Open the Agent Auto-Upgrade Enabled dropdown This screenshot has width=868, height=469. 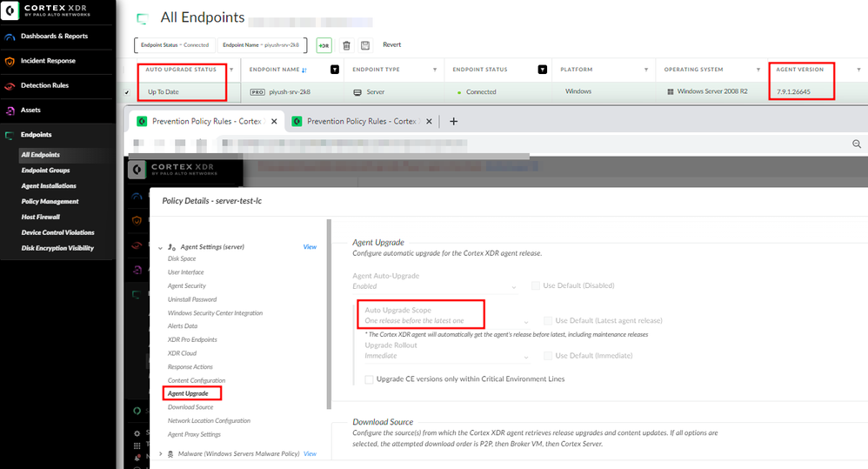[x=435, y=286]
